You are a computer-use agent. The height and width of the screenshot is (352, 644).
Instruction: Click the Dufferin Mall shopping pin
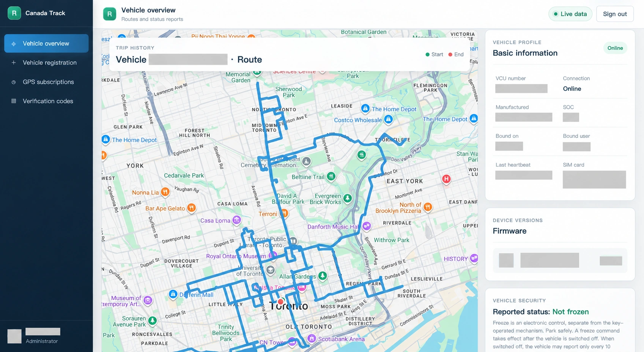pos(173,294)
